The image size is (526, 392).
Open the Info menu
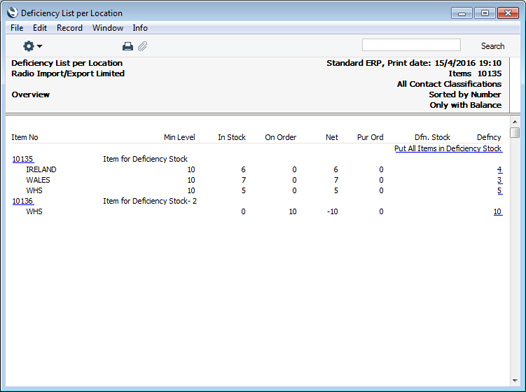[x=140, y=28]
